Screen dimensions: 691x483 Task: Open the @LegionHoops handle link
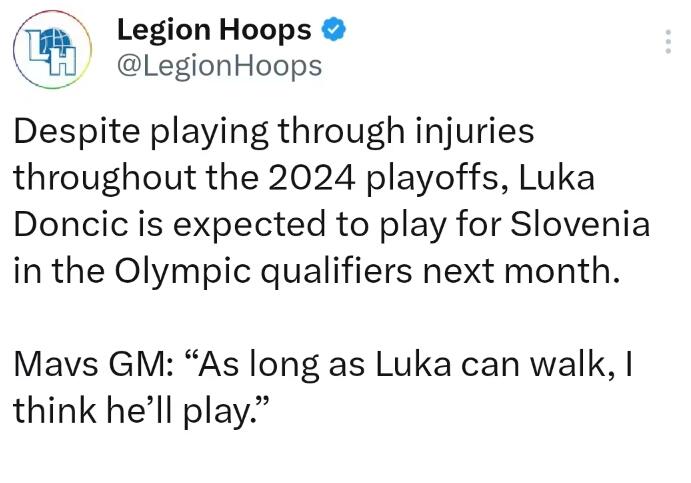(x=219, y=67)
